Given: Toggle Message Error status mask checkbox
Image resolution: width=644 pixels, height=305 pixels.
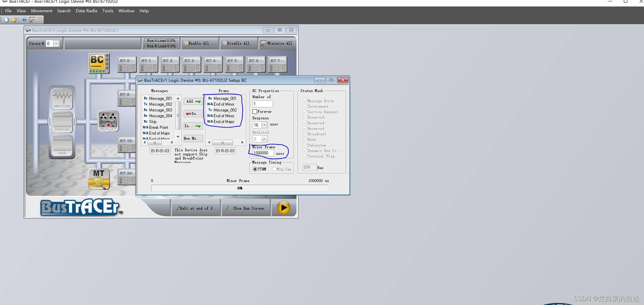Looking at the screenshot, I should [305, 101].
